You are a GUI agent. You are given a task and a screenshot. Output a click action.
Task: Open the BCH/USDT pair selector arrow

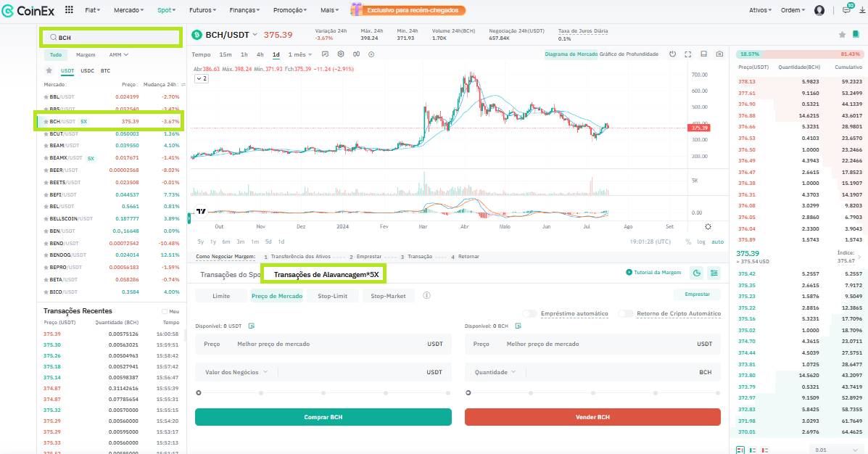tap(255, 34)
